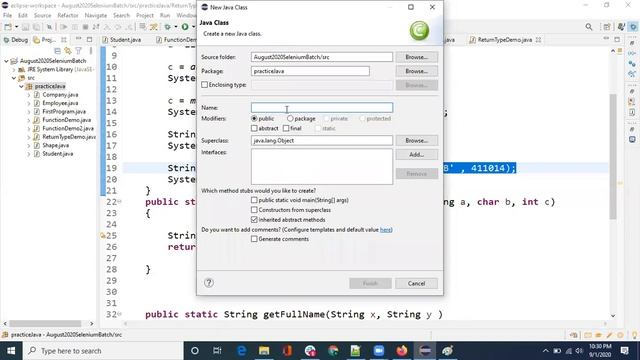Screen dimensions: 640x360
Task: Open Firefox from the taskbar
Action: (402, 351)
